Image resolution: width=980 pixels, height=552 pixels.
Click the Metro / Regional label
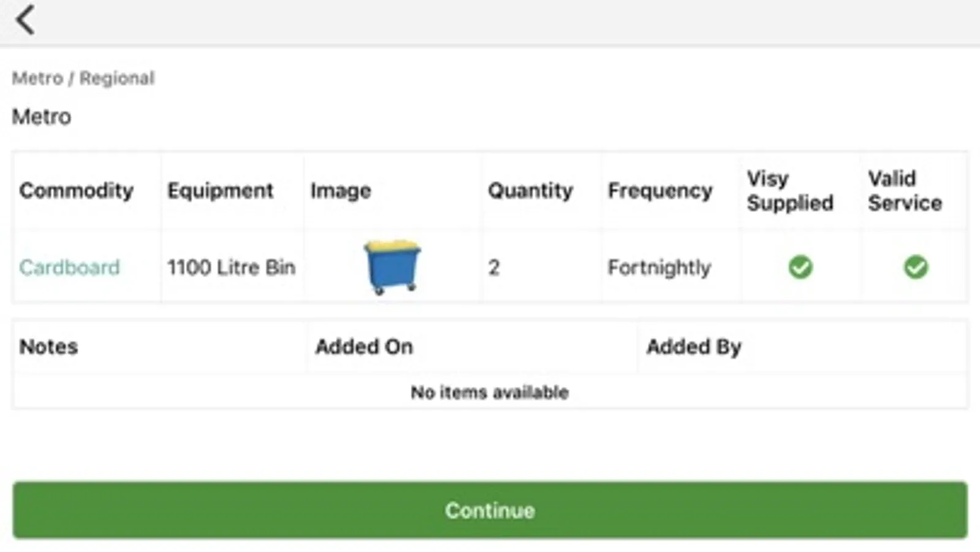pos(83,79)
